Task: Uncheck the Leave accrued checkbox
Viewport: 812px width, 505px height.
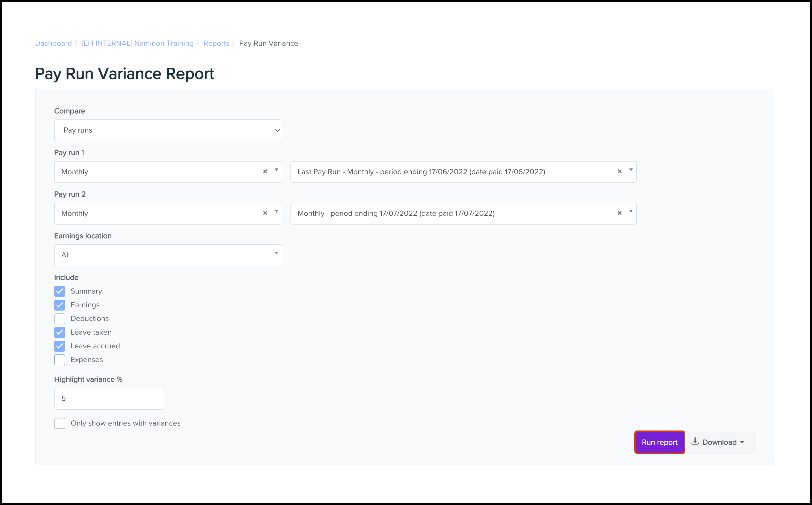Action: click(x=60, y=346)
